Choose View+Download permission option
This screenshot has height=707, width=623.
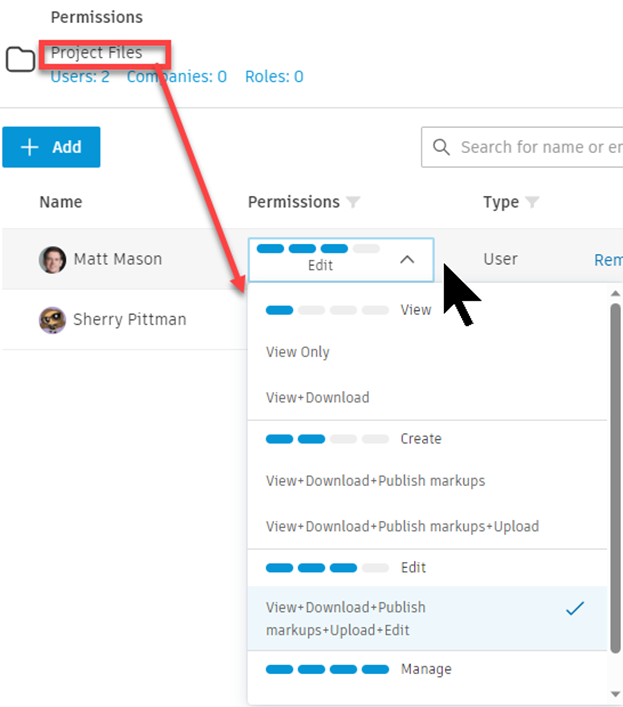[x=318, y=397]
